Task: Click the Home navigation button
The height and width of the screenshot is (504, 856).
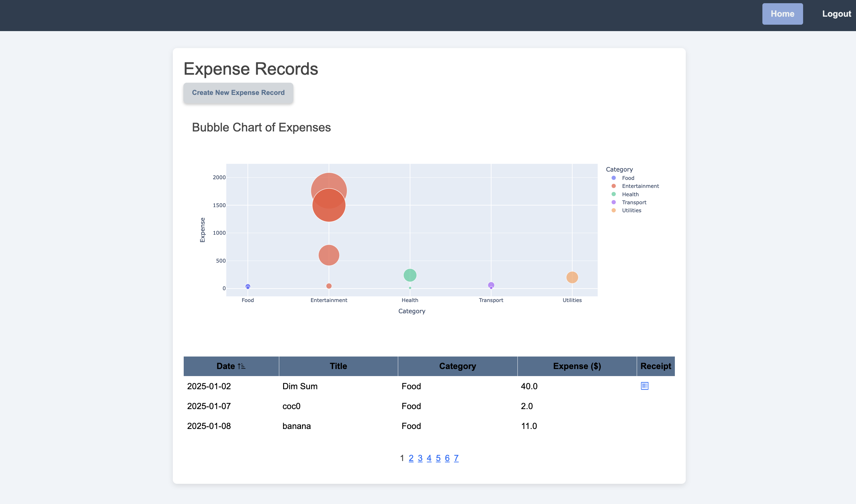Action: [782, 14]
